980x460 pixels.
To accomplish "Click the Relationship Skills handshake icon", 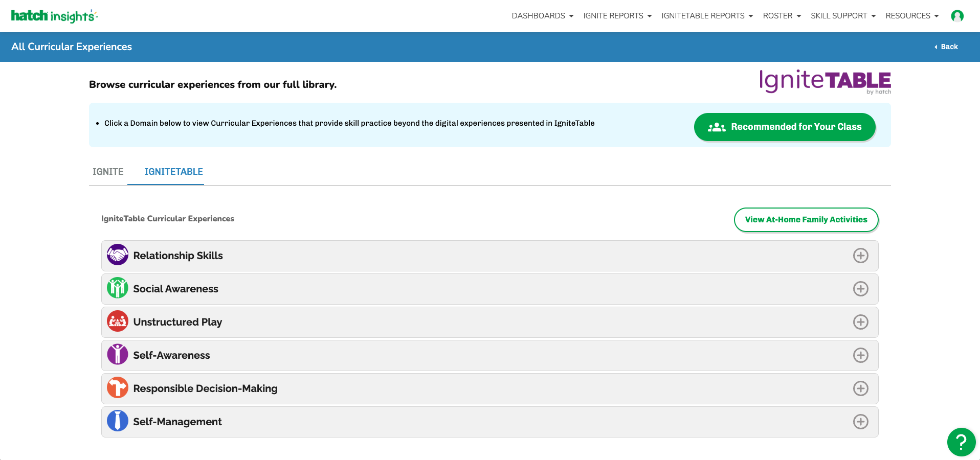I will (x=118, y=255).
